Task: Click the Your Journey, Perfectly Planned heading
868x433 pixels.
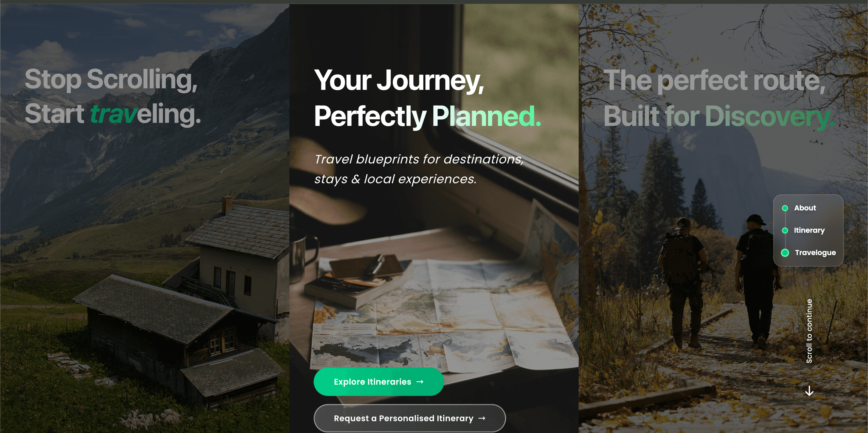Action: [427, 98]
